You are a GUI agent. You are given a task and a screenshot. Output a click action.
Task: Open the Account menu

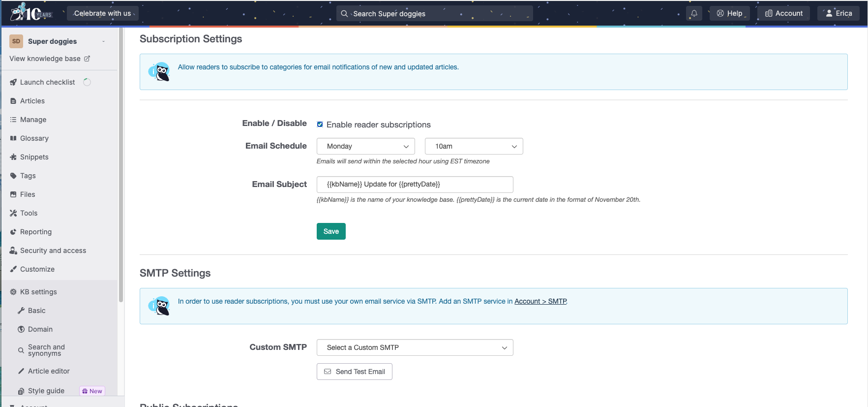click(x=783, y=13)
